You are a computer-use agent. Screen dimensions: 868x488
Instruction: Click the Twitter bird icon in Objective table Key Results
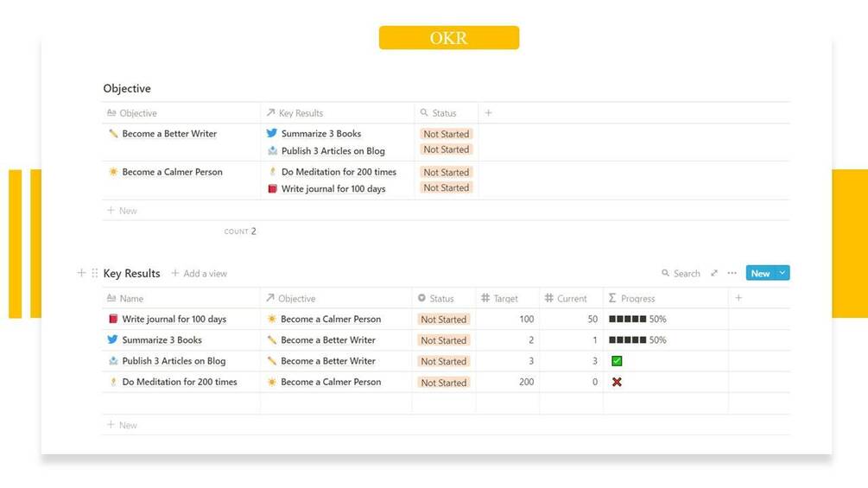[272, 133]
